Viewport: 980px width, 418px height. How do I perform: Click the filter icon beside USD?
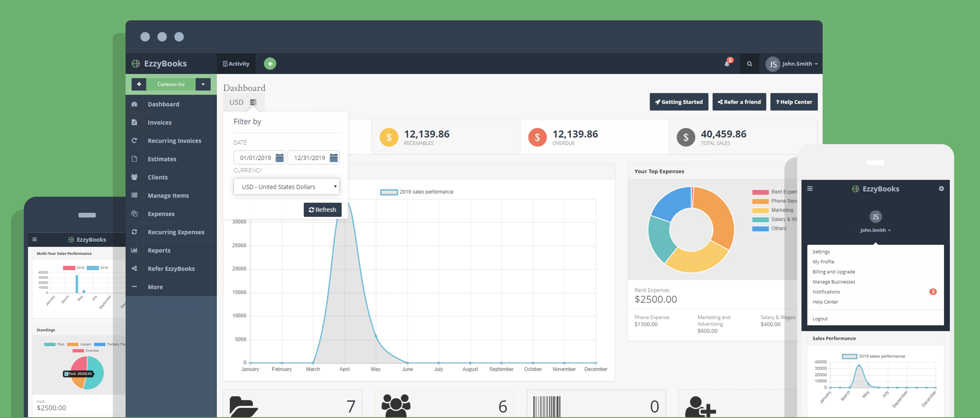pos(253,103)
